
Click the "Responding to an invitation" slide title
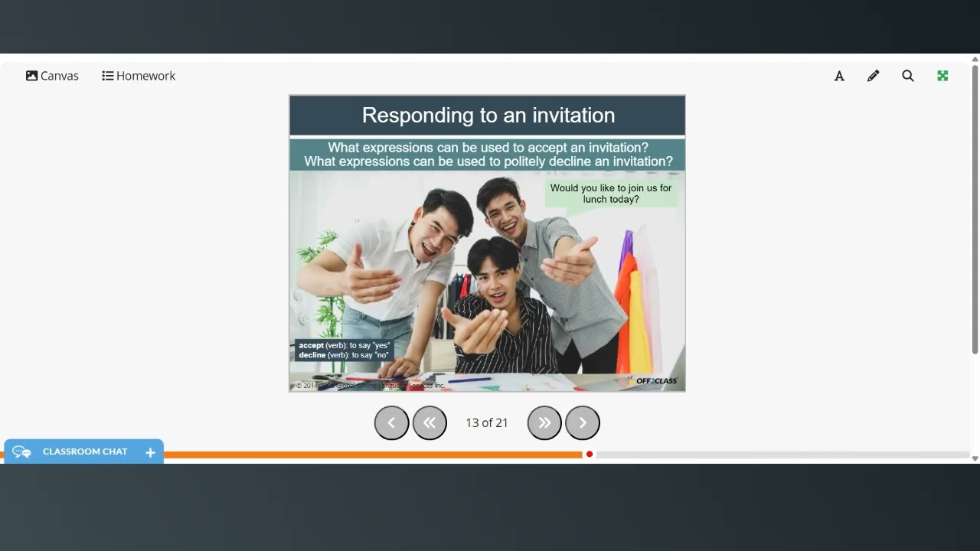(x=488, y=115)
